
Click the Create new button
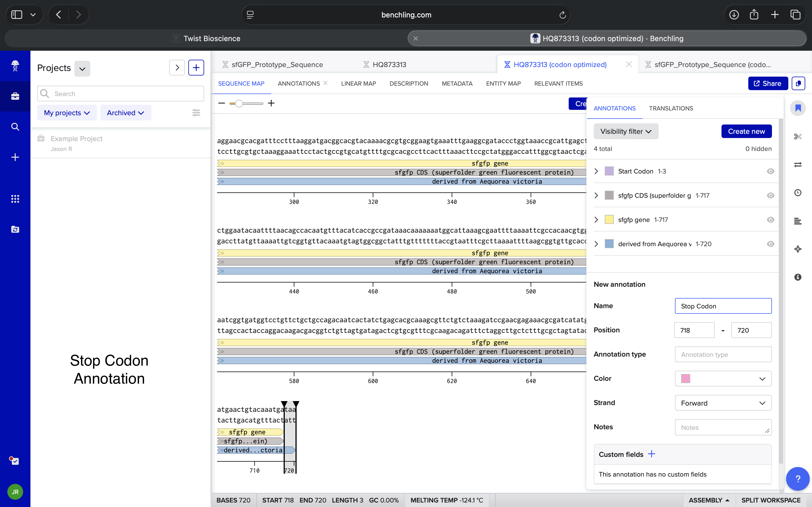746,132
